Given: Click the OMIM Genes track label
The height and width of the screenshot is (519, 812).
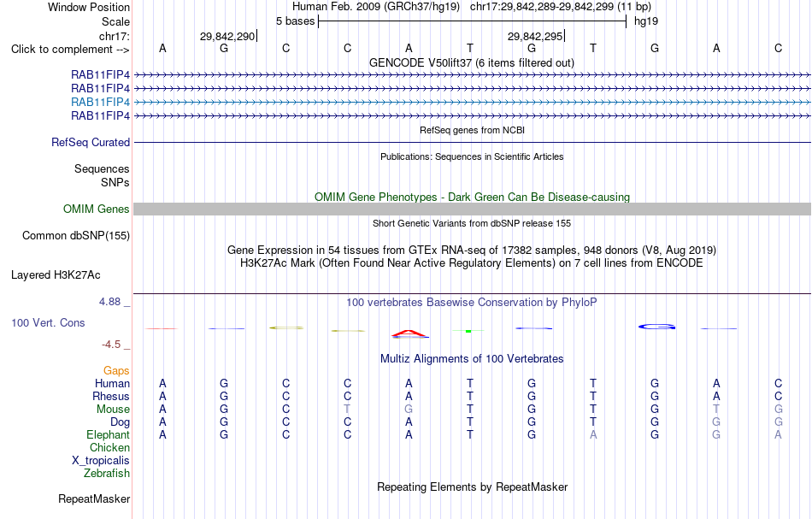Looking at the screenshot, I should tap(97, 209).
